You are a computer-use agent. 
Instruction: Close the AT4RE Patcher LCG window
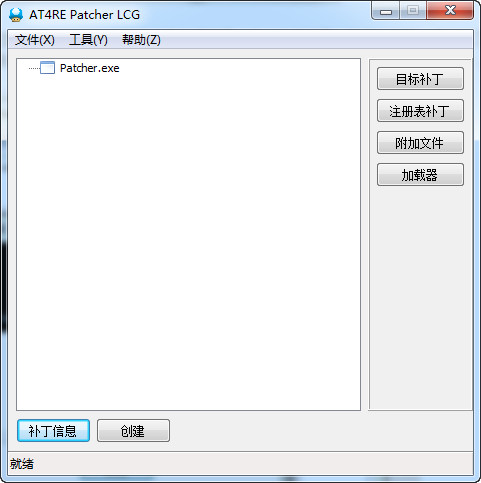click(450, 11)
